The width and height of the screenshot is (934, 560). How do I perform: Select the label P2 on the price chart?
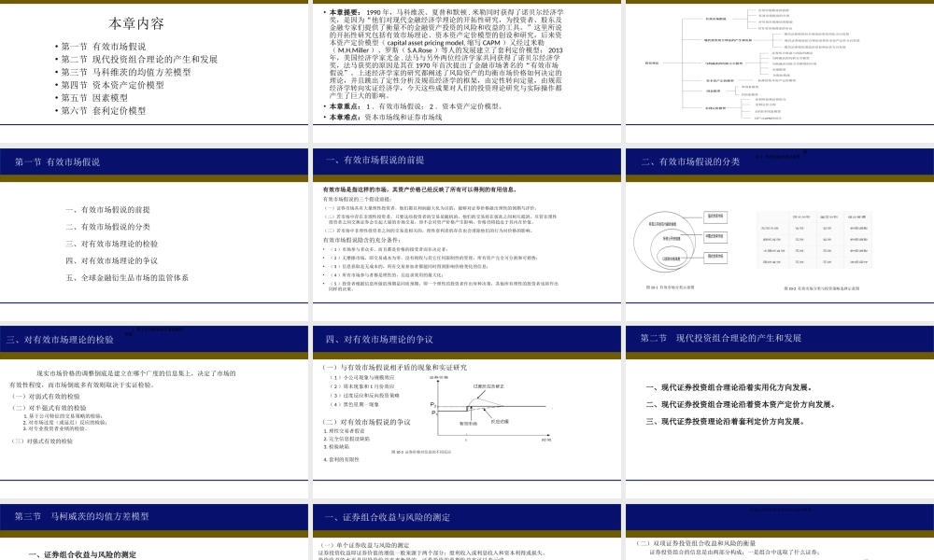(432, 403)
